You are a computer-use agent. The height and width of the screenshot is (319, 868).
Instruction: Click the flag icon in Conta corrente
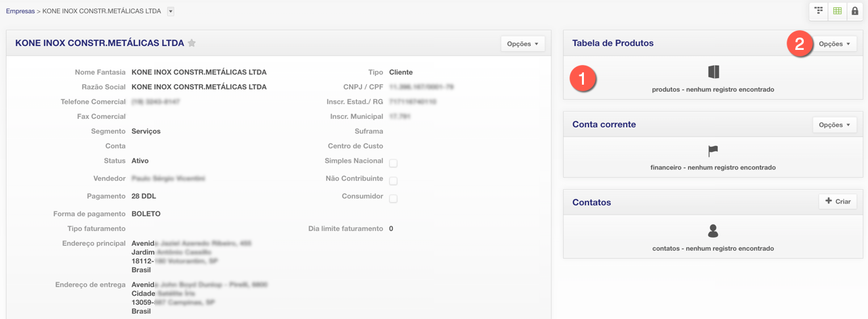(713, 151)
